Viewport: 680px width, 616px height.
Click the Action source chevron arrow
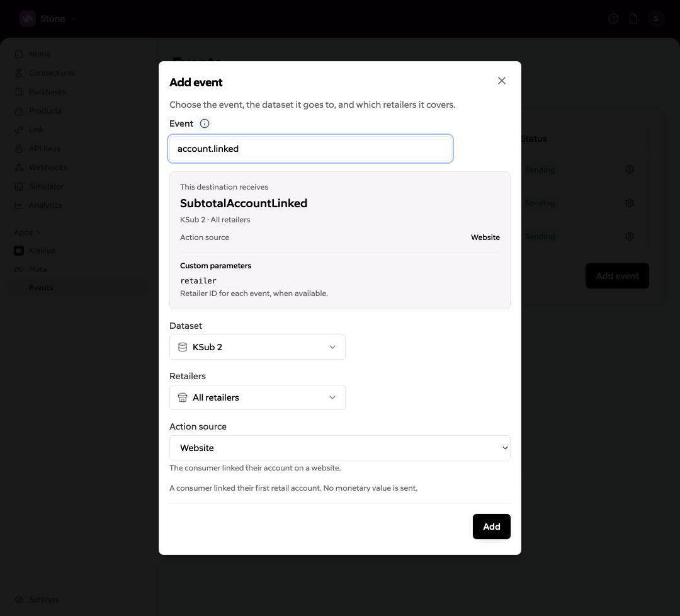(505, 448)
